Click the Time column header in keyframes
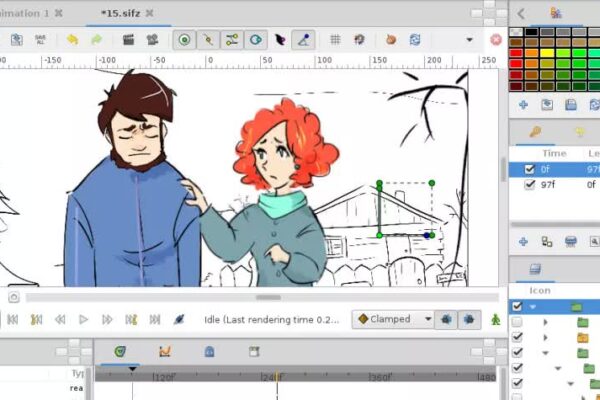 553,153
